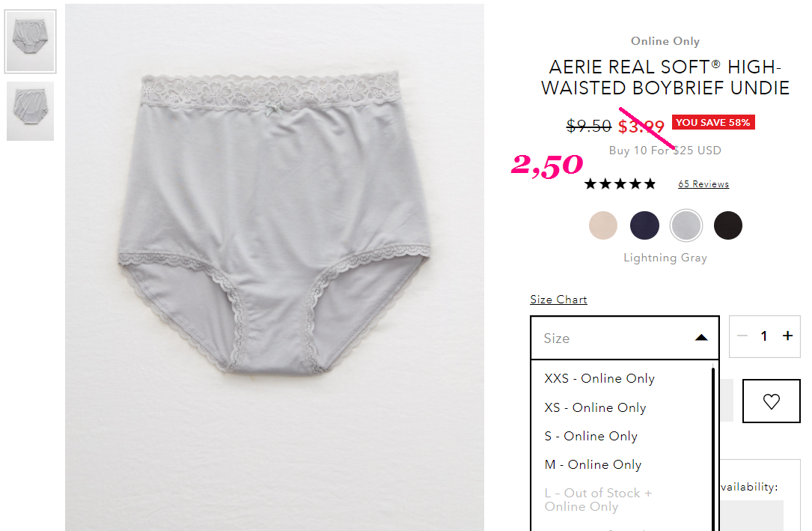Click the main product image
Screen dimensions: 812x531
[275, 267]
